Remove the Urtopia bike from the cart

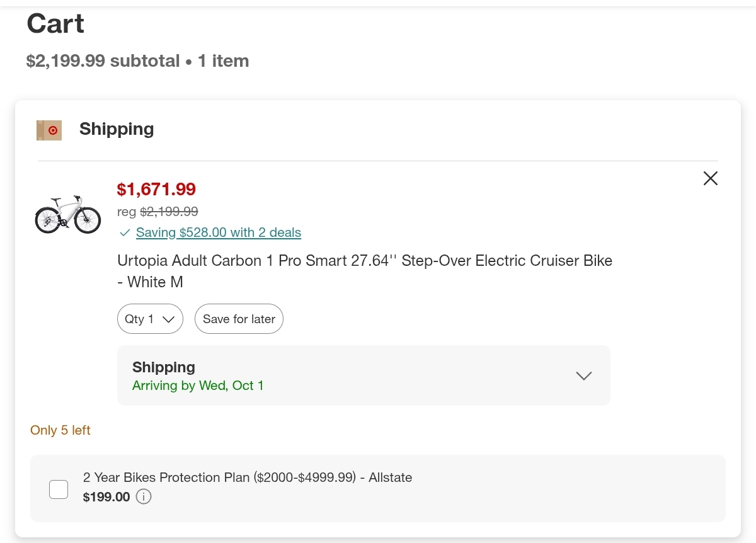[710, 178]
